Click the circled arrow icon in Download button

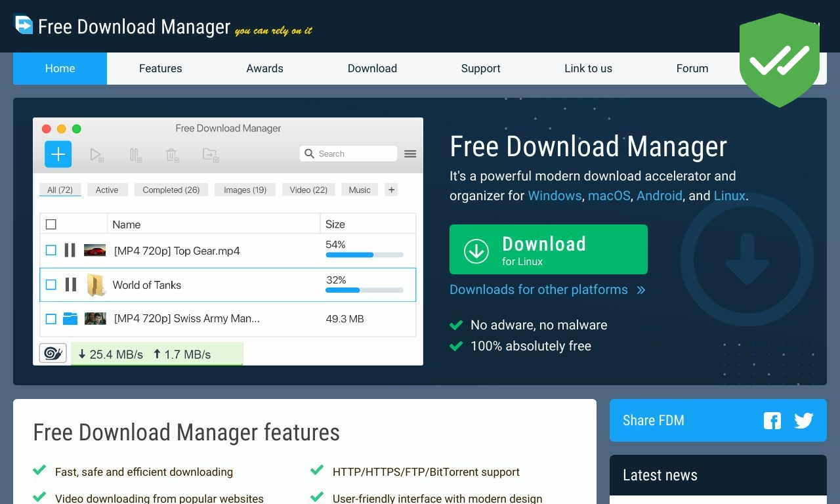pos(476,250)
